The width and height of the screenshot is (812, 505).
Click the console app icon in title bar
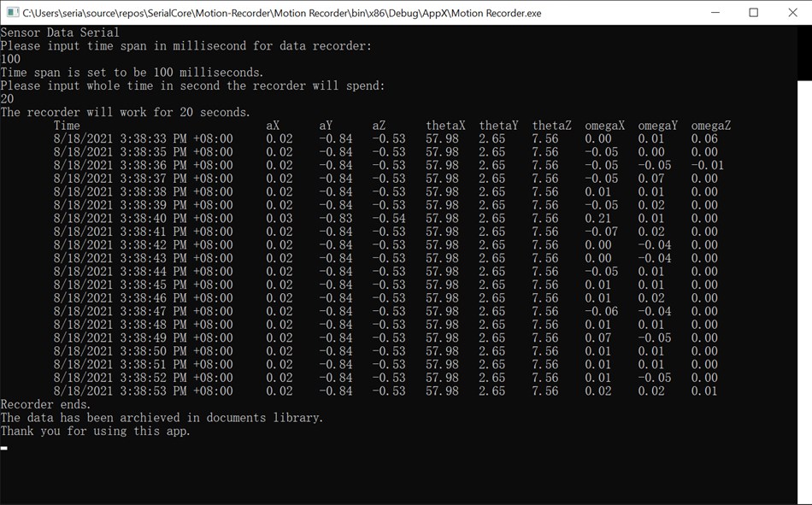click(13, 13)
